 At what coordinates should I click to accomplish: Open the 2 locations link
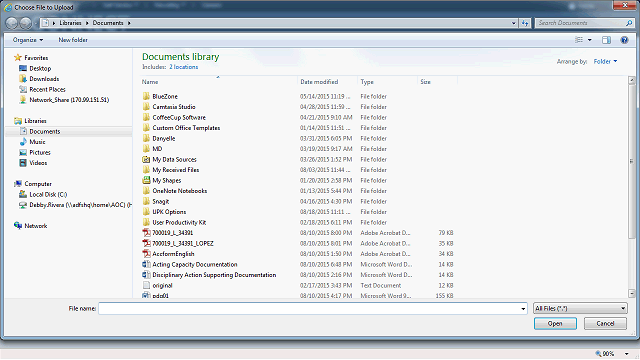coord(184,67)
